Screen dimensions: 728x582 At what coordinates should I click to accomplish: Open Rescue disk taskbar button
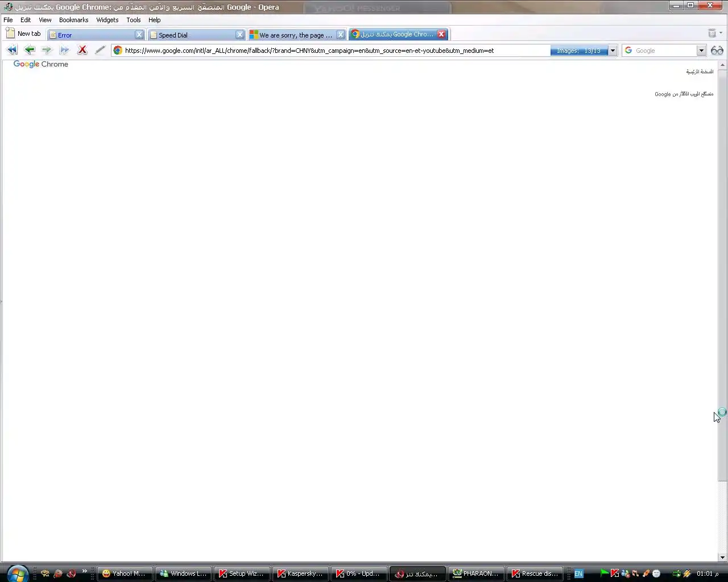(x=535, y=573)
